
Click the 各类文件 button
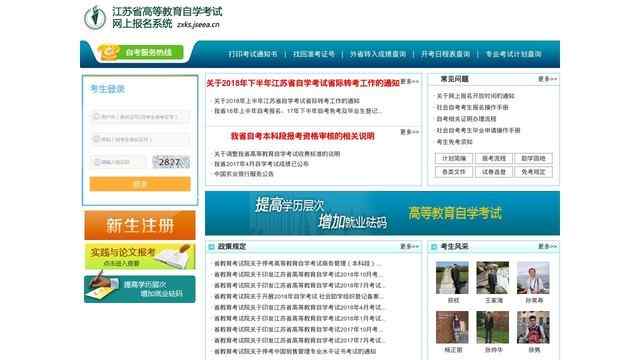pyautogui.click(x=454, y=172)
